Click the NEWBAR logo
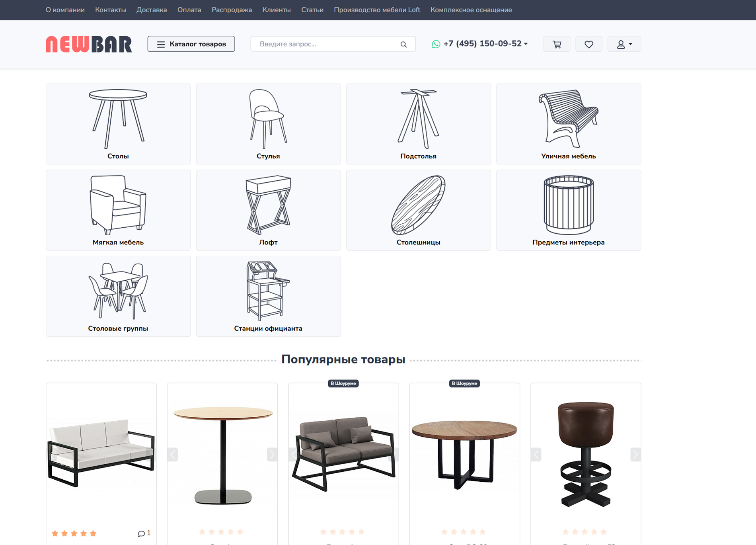The width and height of the screenshot is (756, 545). click(89, 44)
